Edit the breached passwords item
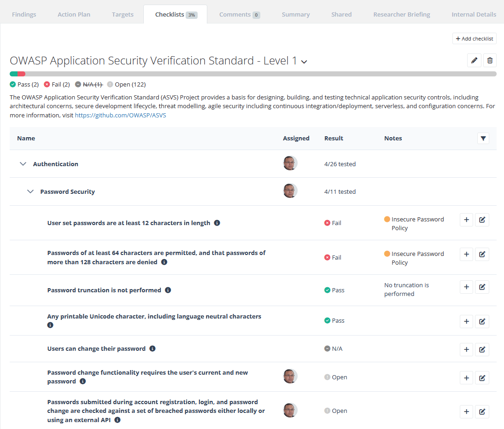The width and height of the screenshot is (504, 429). coord(482,412)
